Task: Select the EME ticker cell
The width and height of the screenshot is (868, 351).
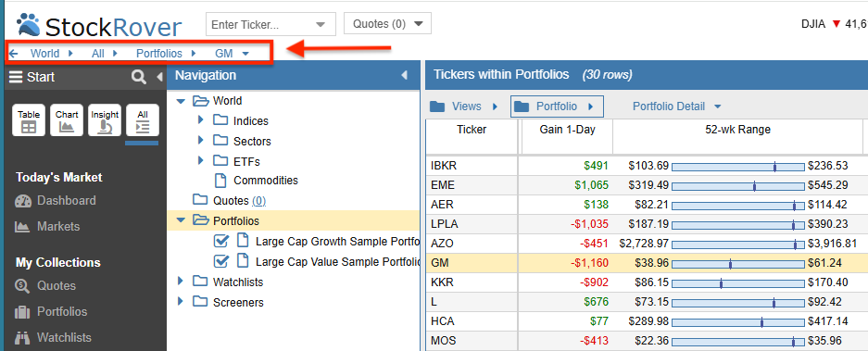Action: [472, 185]
